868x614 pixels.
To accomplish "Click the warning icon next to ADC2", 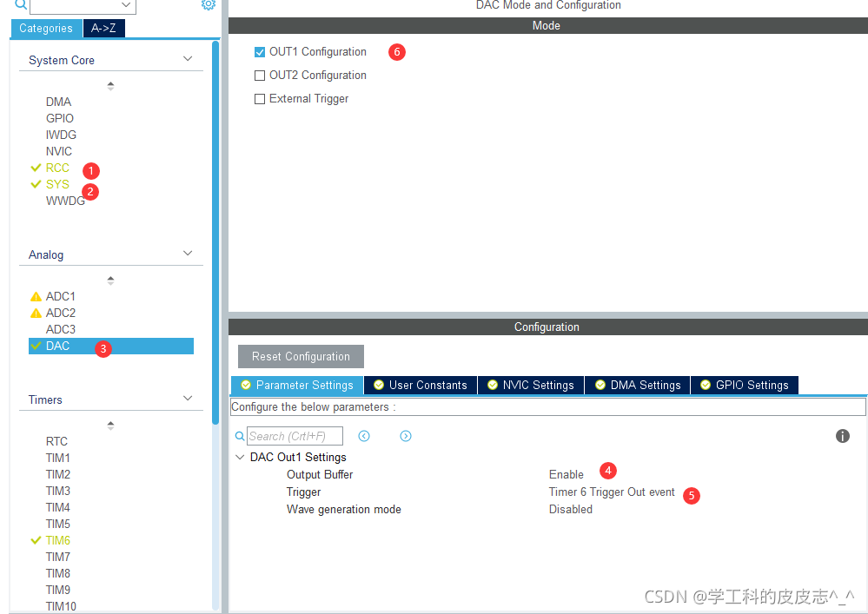I will click(36, 314).
